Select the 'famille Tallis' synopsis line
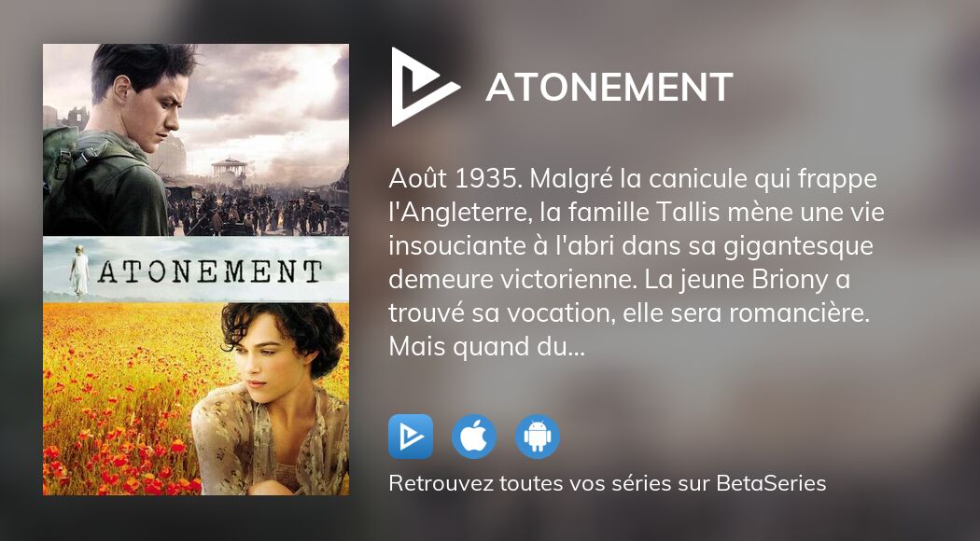The image size is (980, 541). click(637, 213)
